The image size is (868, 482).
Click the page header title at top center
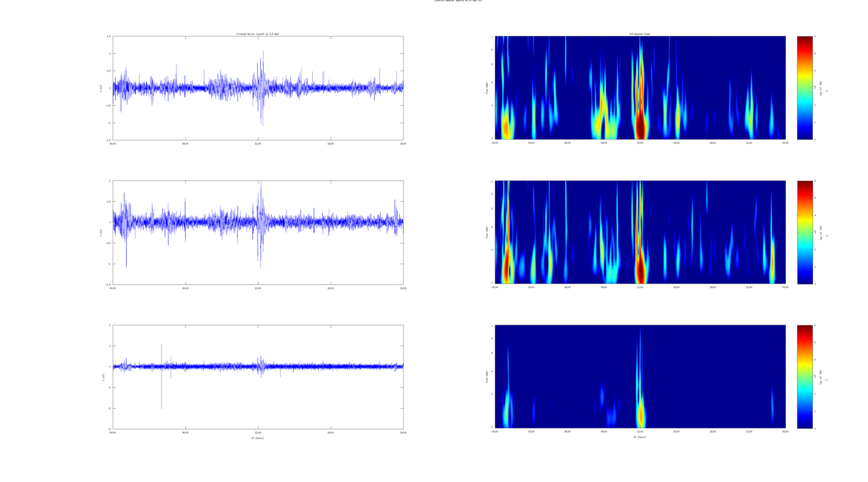458,1
